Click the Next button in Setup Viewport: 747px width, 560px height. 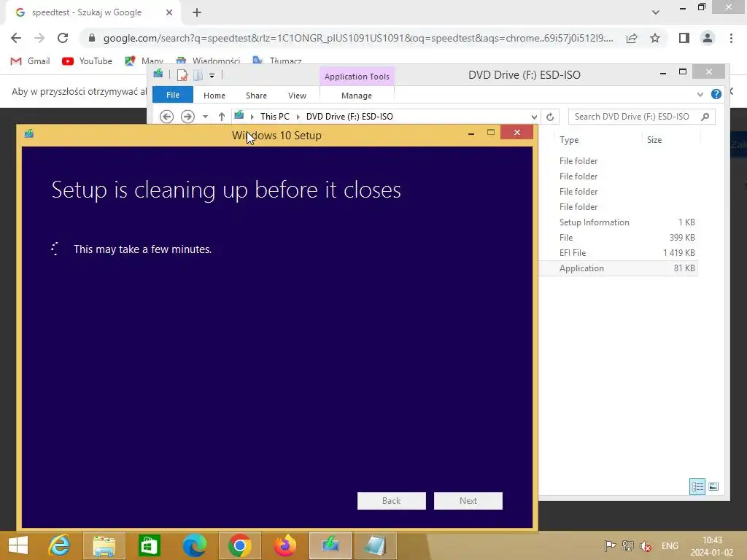pos(468,501)
